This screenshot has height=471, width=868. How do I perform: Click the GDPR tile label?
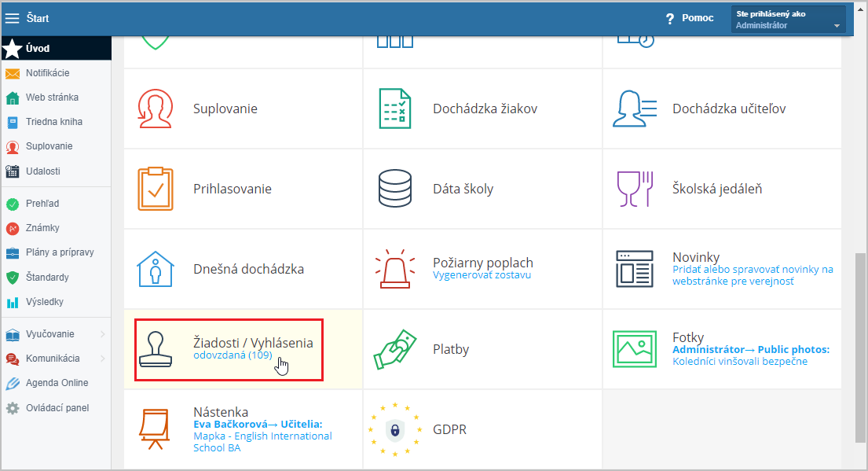449,429
